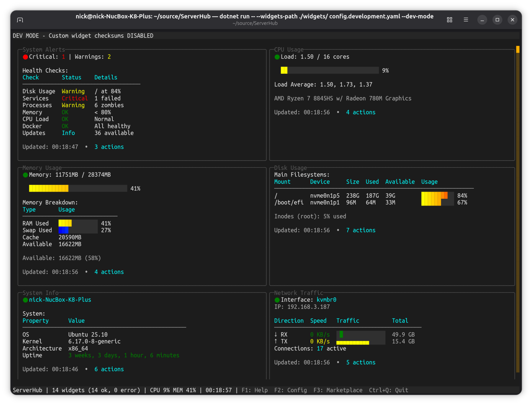Screen dimensions: 532x405
Task: Click Ctrl+Q: Quit in status bar
Action: tap(388, 390)
